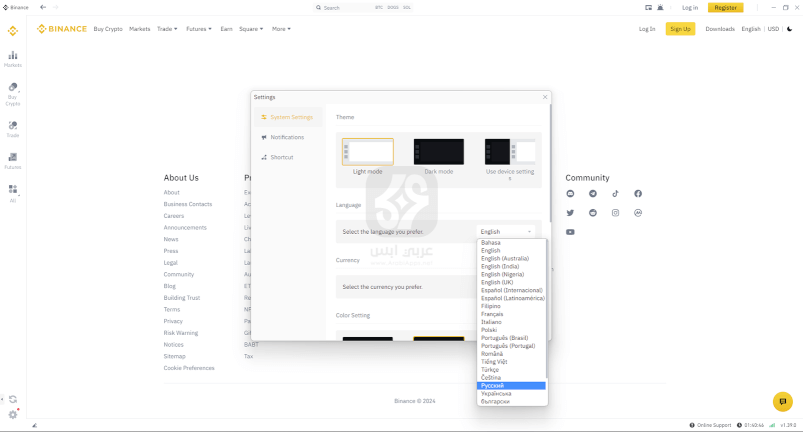Open Markets in top navbar
The image size is (803, 432).
[139, 29]
